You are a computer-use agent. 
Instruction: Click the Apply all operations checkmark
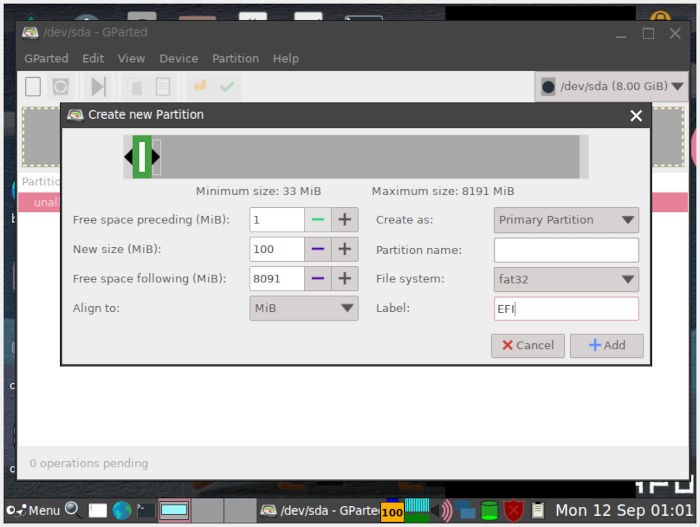click(227, 86)
